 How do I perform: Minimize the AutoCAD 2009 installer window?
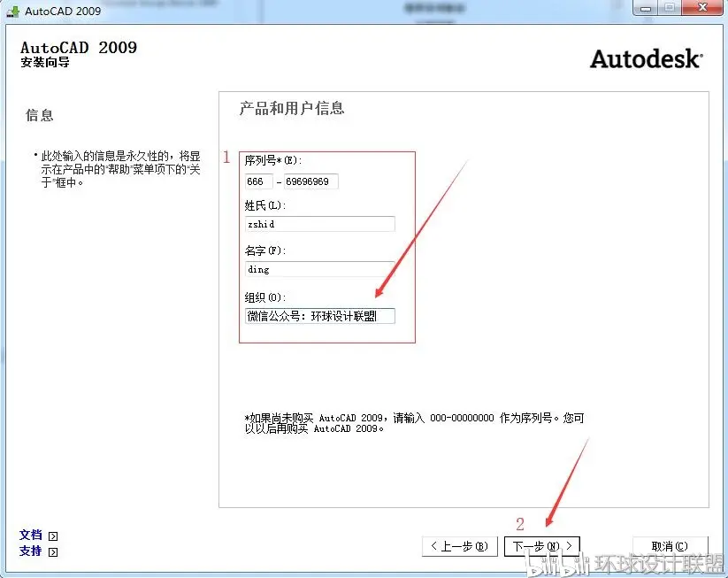pyautogui.click(x=646, y=8)
